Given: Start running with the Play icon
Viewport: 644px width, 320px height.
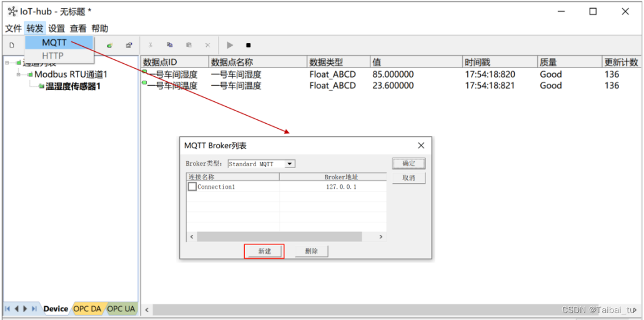Looking at the screenshot, I should (x=230, y=45).
